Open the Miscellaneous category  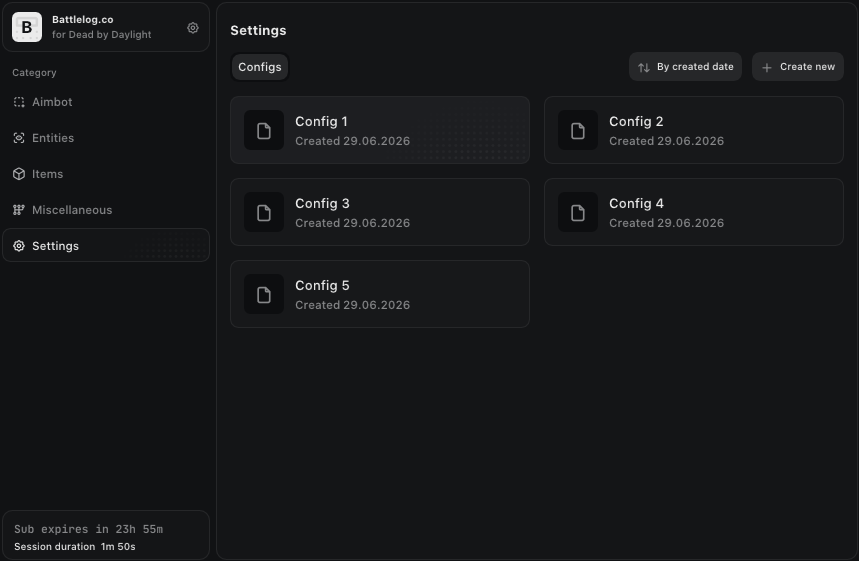click(x=106, y=210)
